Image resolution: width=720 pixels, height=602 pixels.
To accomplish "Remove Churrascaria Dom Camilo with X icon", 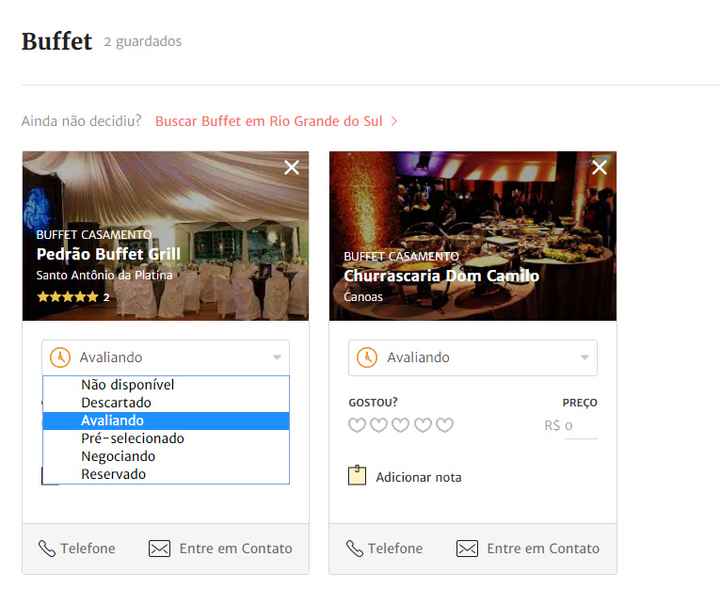I will point(599,168).
